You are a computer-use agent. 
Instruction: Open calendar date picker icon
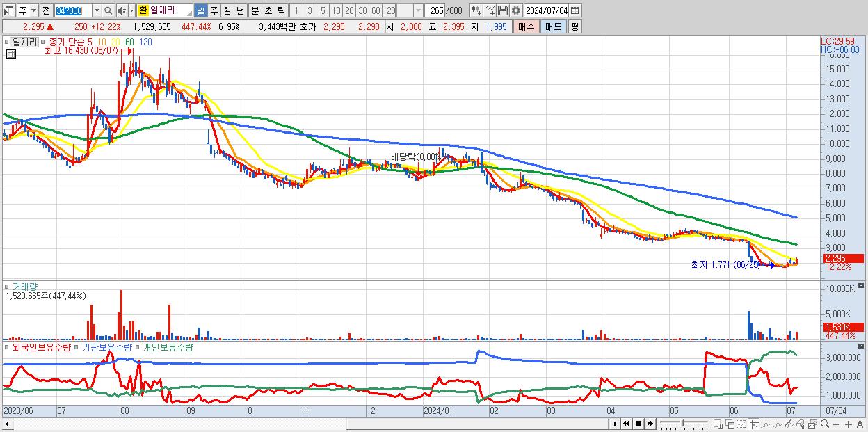(574, 10)
